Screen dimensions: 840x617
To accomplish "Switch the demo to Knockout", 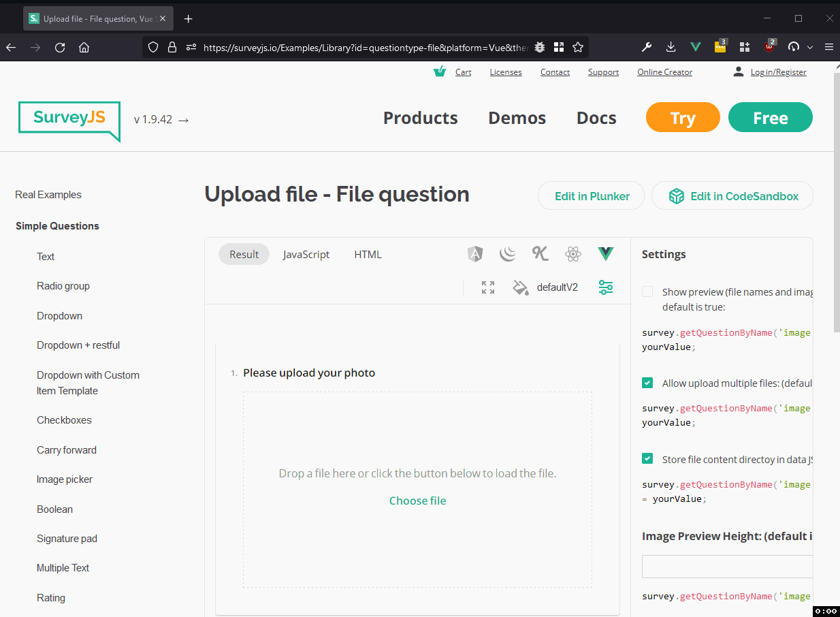I will (540, 253).
